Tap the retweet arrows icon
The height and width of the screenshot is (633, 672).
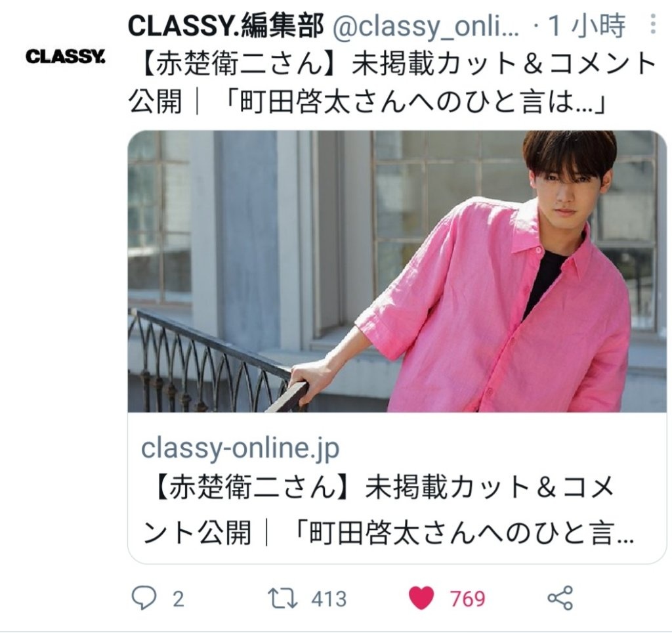point(282,598)
